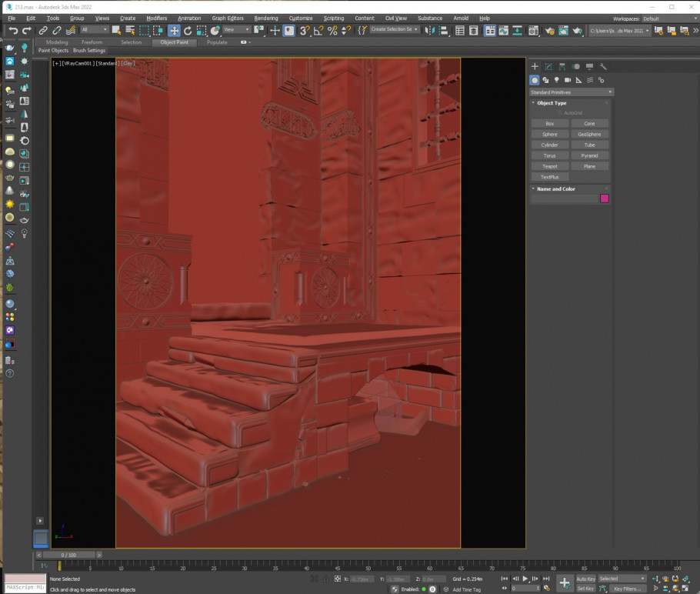Toggle the 3D Snaps button
The height and width of the screenshot is (594, 700).
305,30
